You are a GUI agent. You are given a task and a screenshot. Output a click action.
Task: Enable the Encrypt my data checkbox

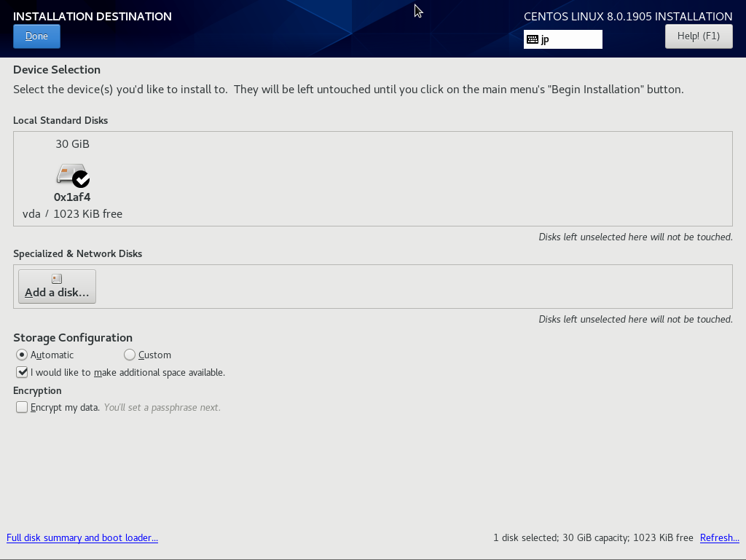click(22, 407)
